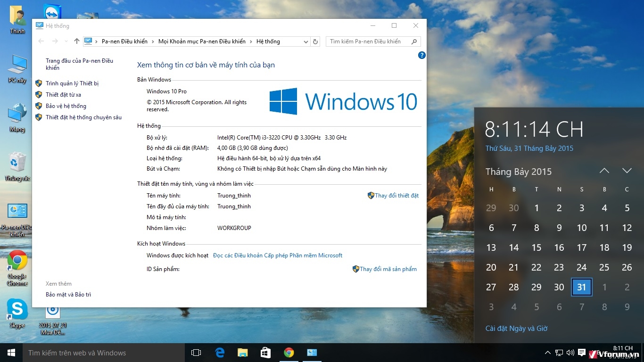This screenshot has width=644, height=362.
Task: Click the search magnifier in Control Panel
Action: [414, 41]
